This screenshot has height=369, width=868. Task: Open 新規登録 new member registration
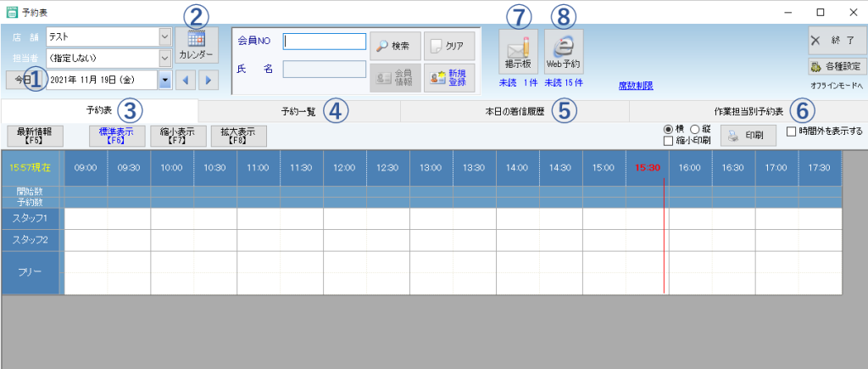point(449,76)
